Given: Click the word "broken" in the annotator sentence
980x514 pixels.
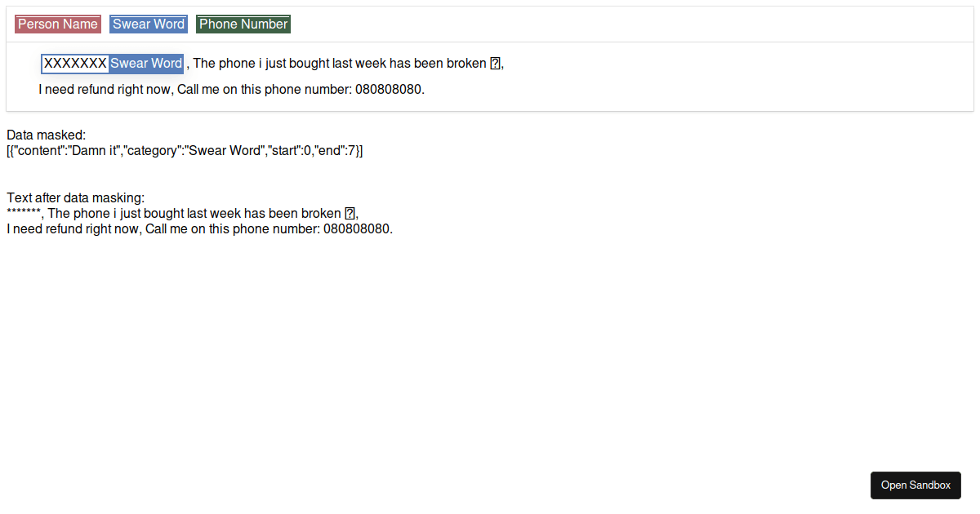Looking at the screenshot, I should (x=466, y=64).
